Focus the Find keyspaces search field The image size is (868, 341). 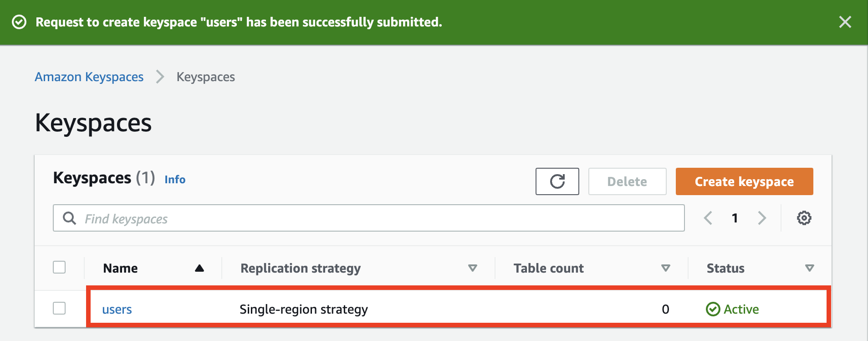(x=378, y=218)
